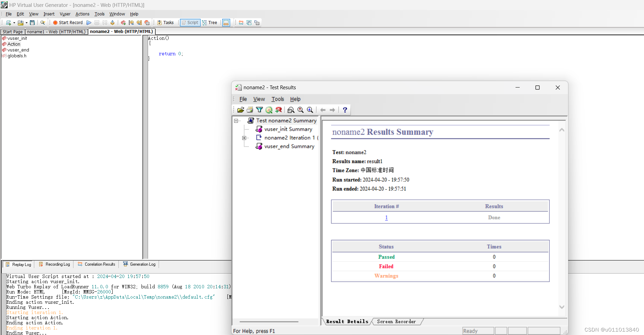644x335 pixels.
Task: Switch to noname1 - Web (HTTP/HTML) tab
Action: (56, 32)
